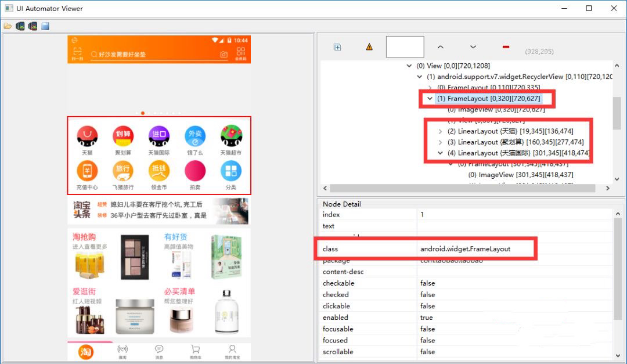Click the Expand All plus icon above tree
Viewport: 627px width, 364px height.
pyautogui.click(x=337, y=47)
